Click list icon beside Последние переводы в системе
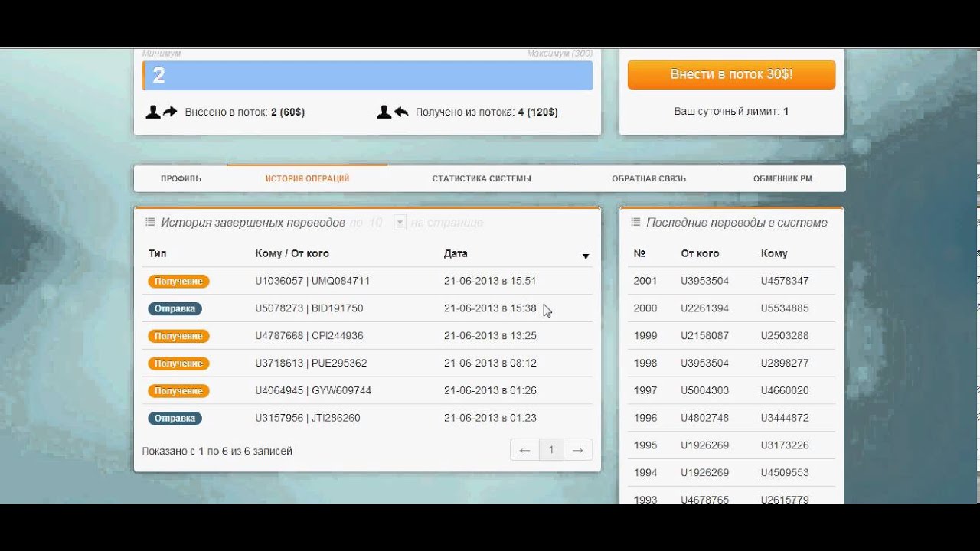 pyautogui.click(x=635, y=223)
